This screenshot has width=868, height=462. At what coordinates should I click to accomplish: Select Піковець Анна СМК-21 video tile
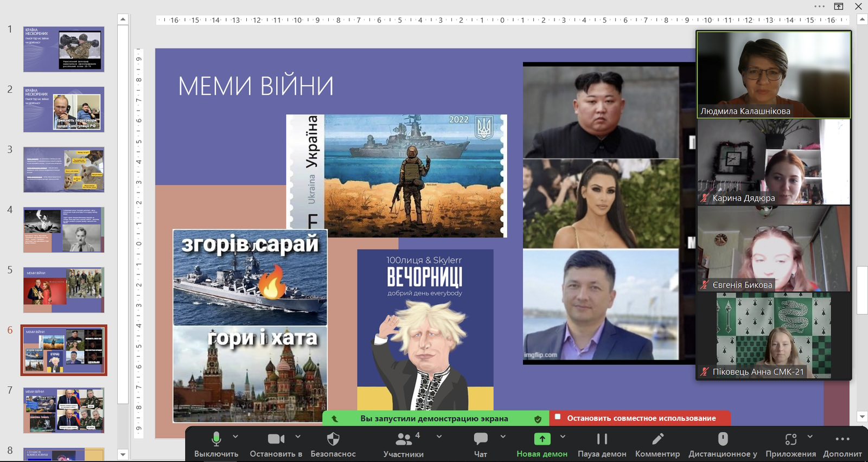[x=774, y=336]
